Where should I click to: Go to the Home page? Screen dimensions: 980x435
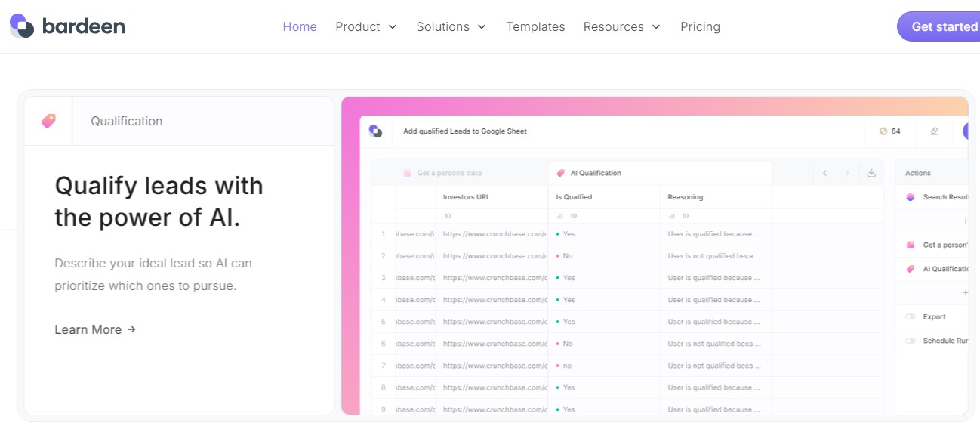coord(300,26)
